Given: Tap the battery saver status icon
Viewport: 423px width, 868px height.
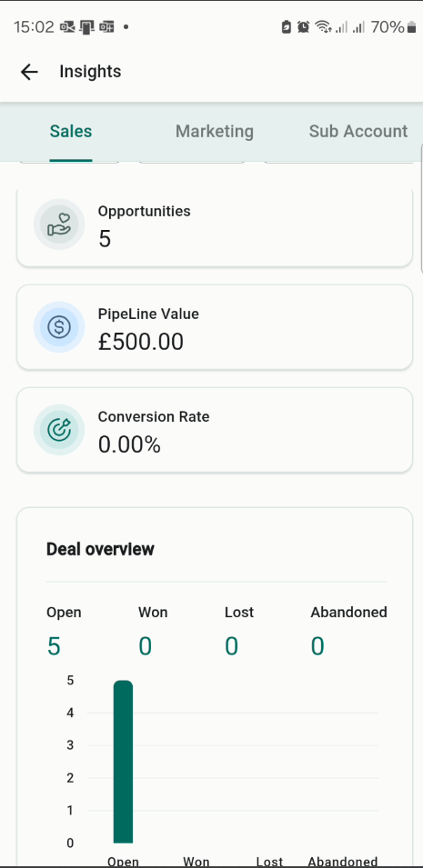Looking at the screenshot, I should pos(286,26).
